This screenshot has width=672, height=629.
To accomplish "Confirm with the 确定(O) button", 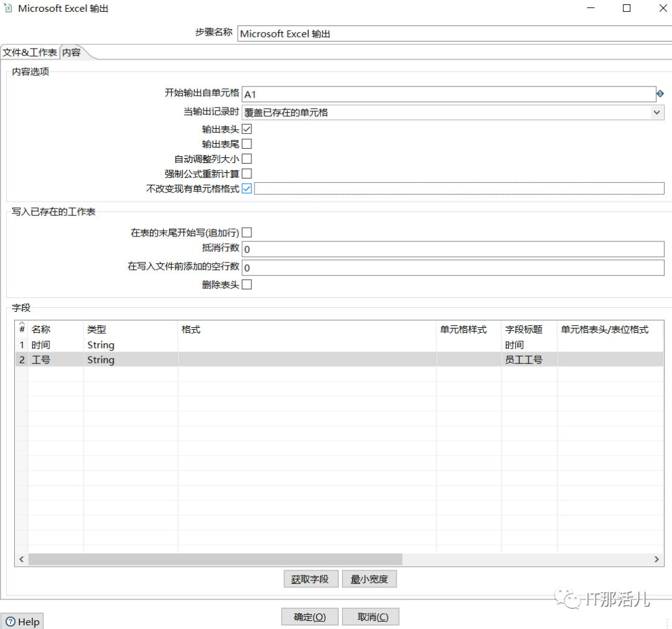I will click(310, 617).
